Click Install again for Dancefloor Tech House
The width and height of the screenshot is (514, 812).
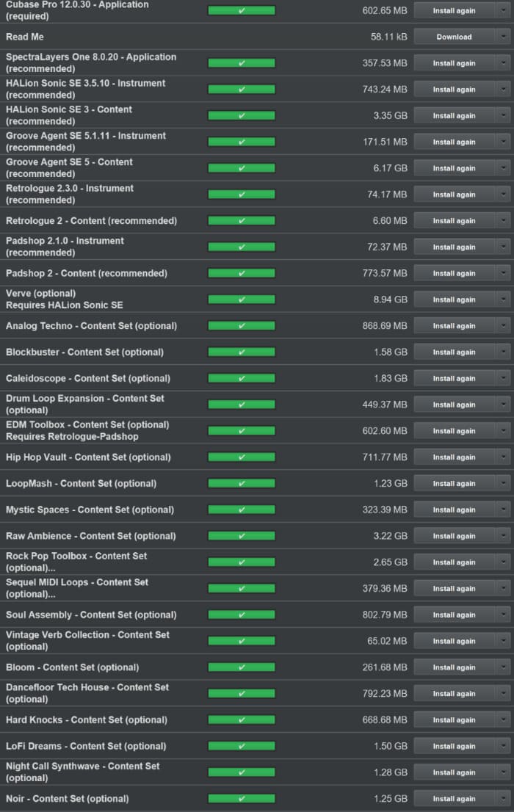pos(455,694)
